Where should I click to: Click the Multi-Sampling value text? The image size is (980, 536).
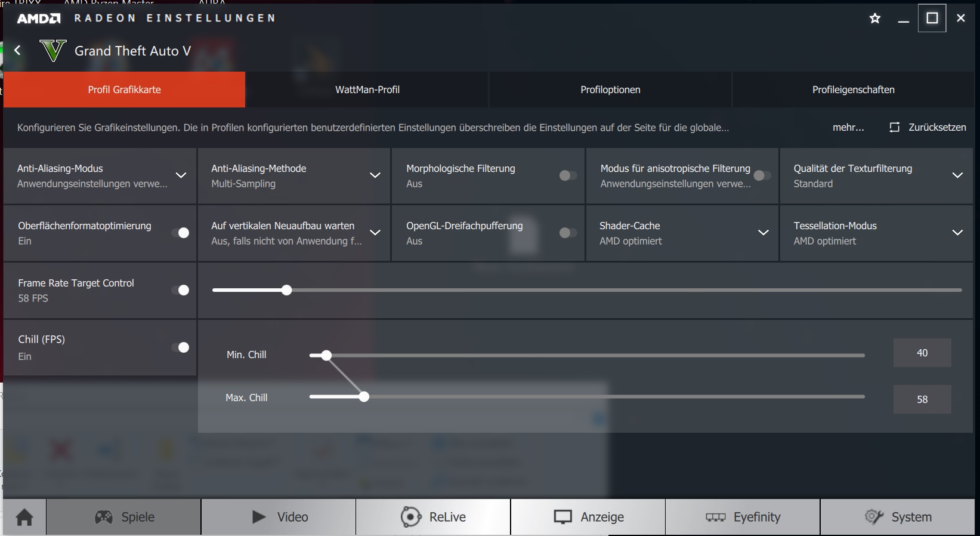(243, 184)
